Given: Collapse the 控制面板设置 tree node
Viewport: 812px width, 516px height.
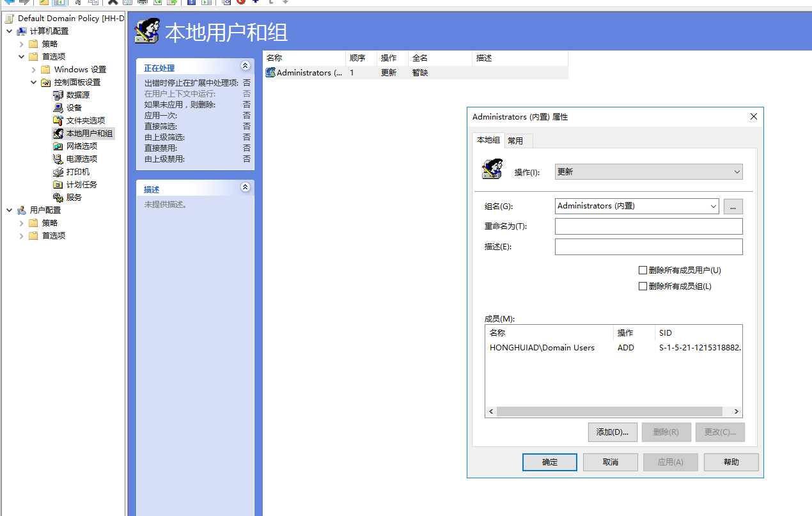Looking at the screenshot, I should [34, 82].
